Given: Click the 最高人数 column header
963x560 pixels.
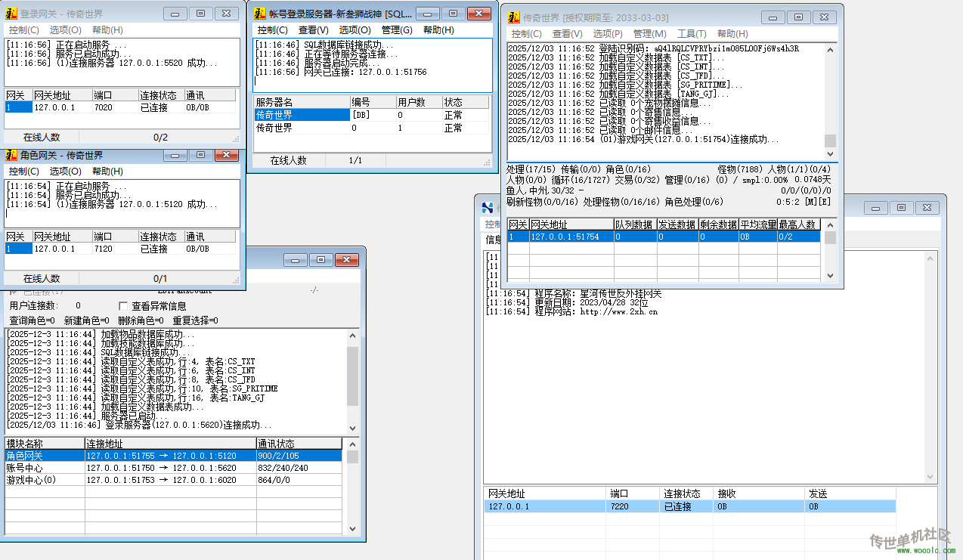Looking at the screenshot, I should 798,224.
